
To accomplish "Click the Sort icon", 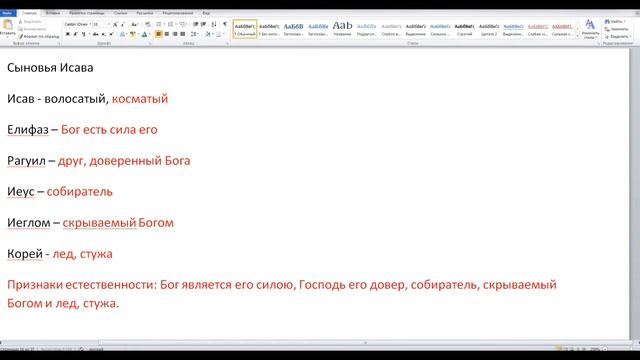I will 214,24.
